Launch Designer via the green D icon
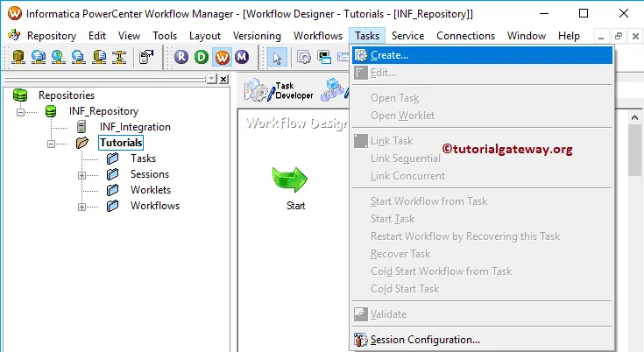 202,57
